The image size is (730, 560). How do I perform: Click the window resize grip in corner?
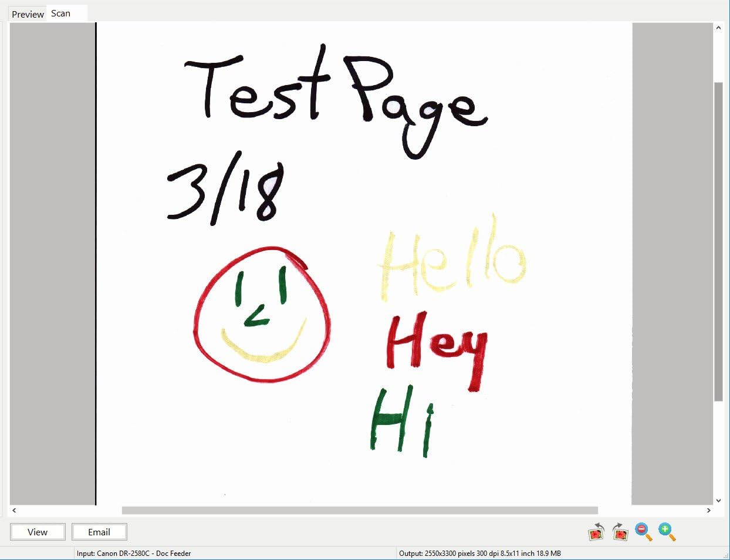coord(725,555)
